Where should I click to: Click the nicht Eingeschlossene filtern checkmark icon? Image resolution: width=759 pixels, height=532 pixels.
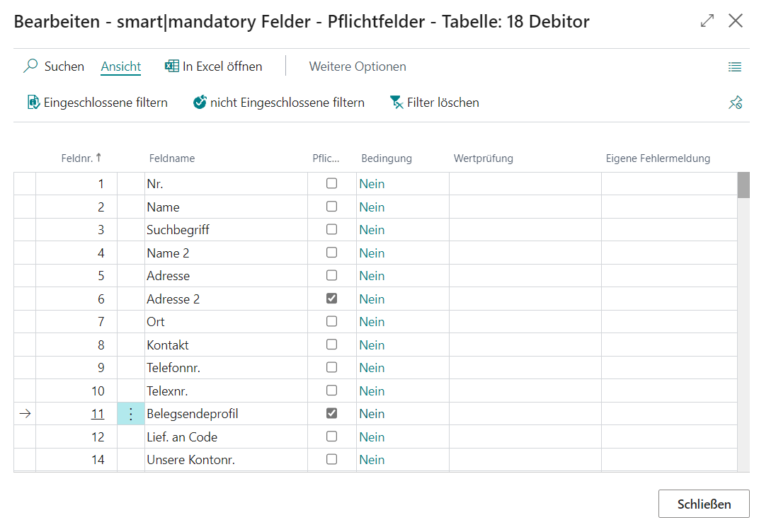[x=199, y=102]
